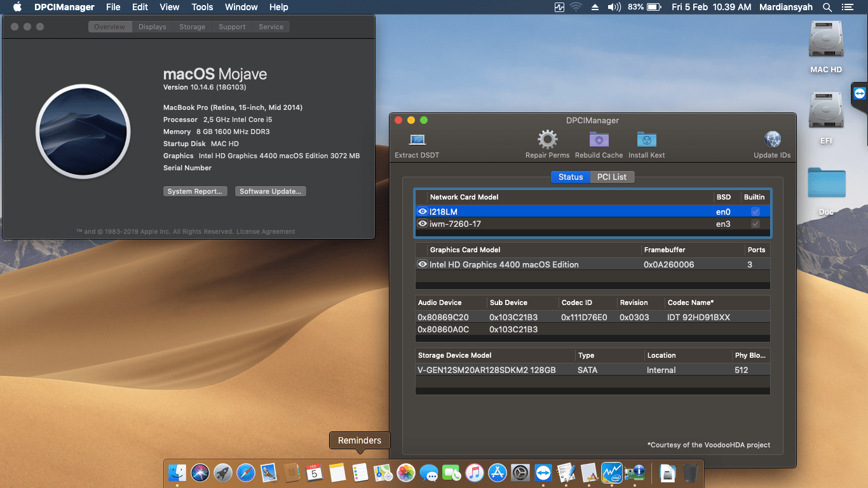Viewport: 868px width, 488px height.
Task: Open Launchpad rocket icon in dock
Action: (x=223, y=472)
